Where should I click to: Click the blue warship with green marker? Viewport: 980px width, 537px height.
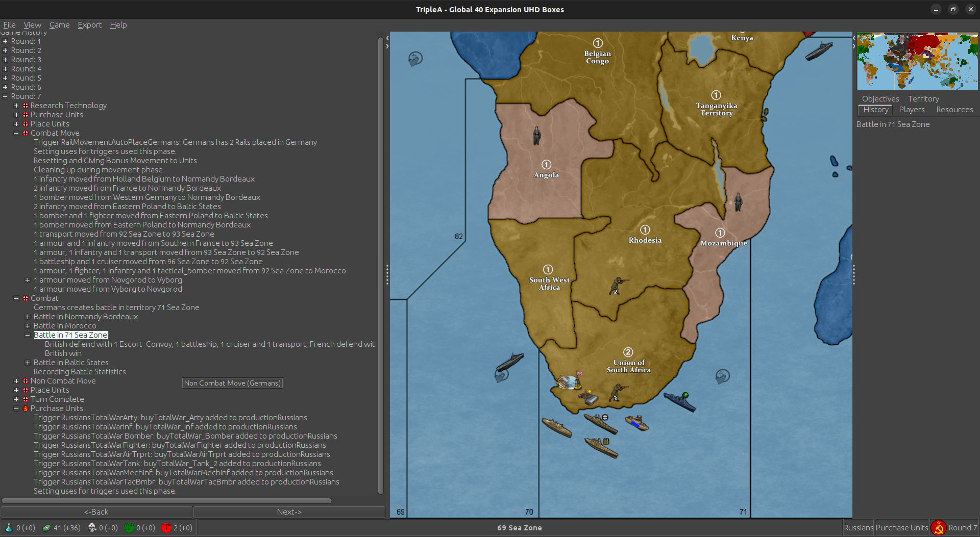(x=679, y=401)
